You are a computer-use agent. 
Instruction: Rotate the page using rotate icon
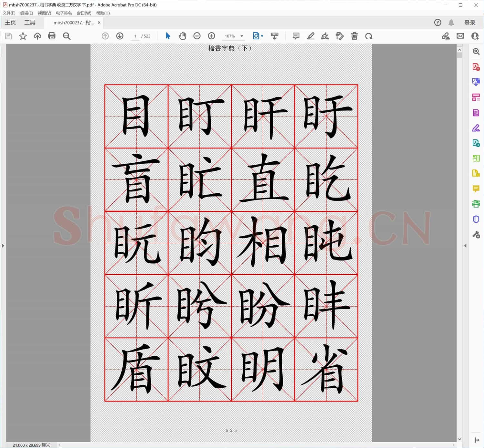pos(369,36)
